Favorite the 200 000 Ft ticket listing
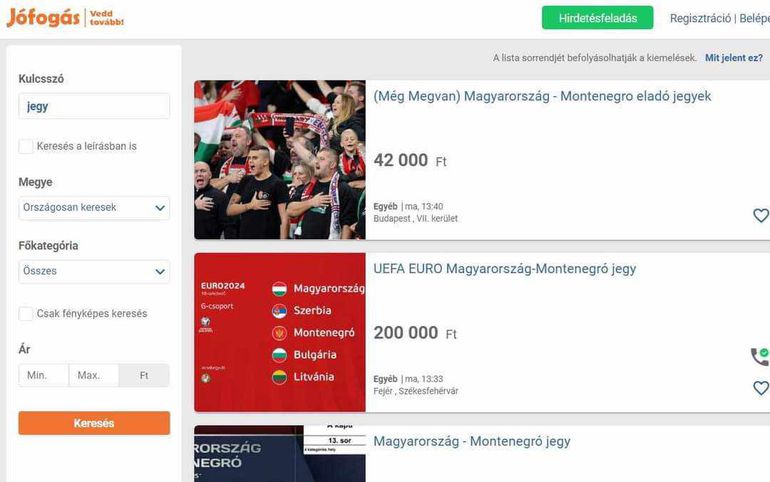 click(761, 388)
